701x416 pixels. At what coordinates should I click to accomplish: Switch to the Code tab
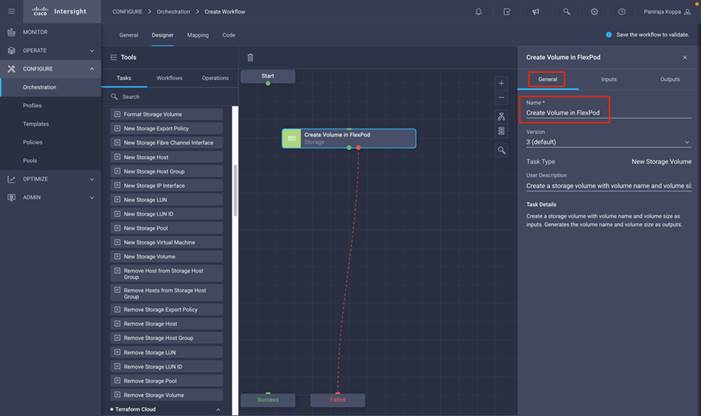click(229, 35)
